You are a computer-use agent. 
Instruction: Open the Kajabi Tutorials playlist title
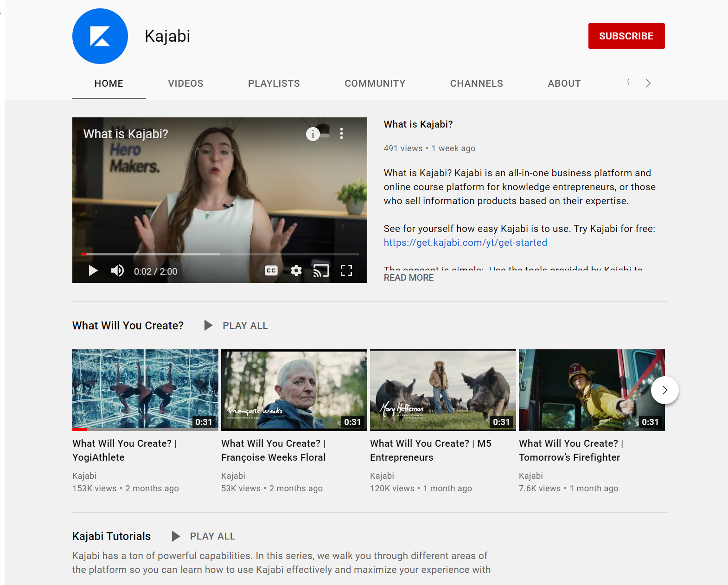click(x=111, y=536)
